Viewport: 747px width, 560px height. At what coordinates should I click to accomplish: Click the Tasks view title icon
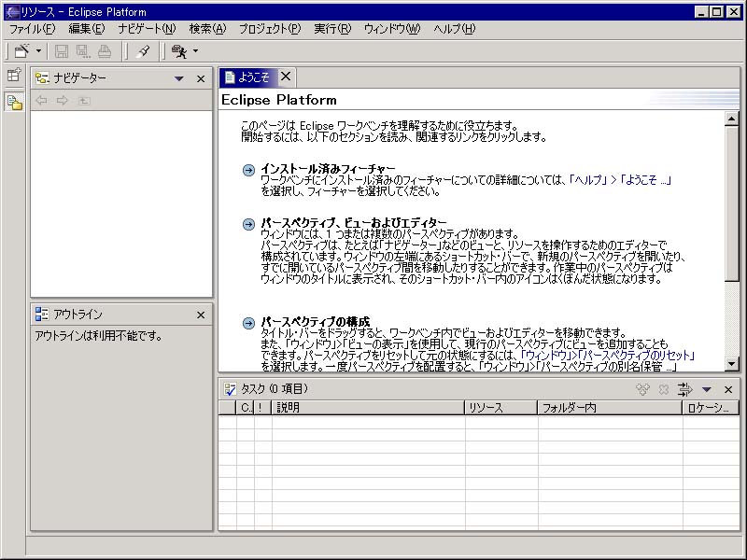point(230,389)
